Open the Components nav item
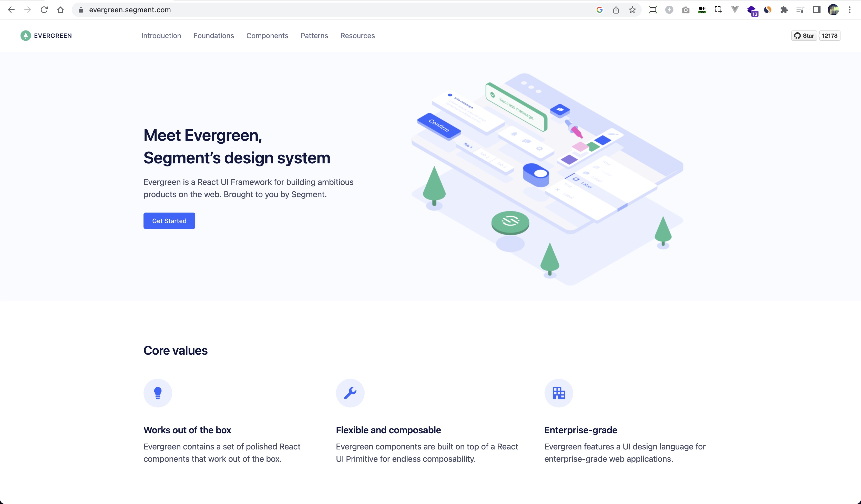The width and height of the screenshot is (861, 504). 267,36
